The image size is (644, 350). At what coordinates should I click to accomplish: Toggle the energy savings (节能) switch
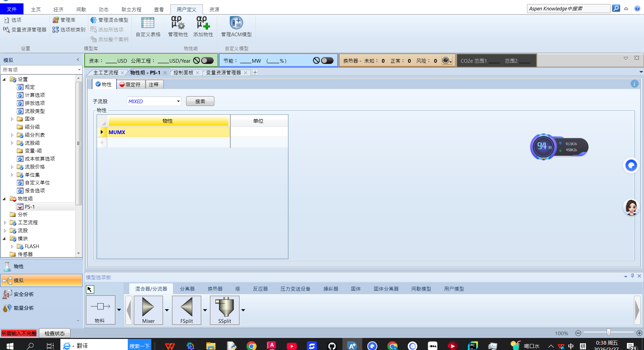click(x=327, y=61)
